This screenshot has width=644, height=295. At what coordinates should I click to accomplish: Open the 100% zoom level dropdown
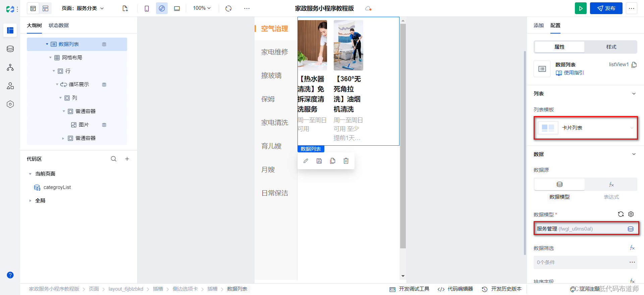(x=202, y=8)
